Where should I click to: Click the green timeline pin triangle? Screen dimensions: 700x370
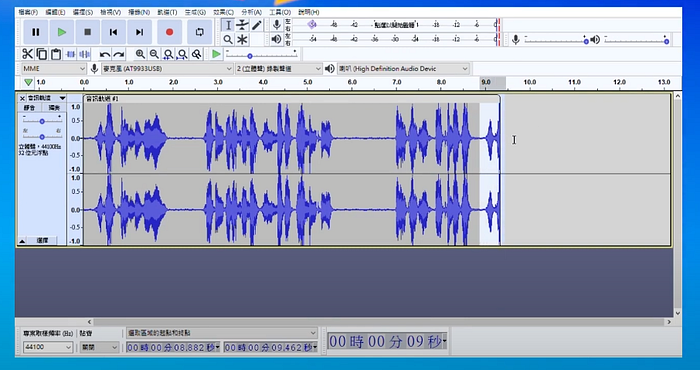coord(28,82)
